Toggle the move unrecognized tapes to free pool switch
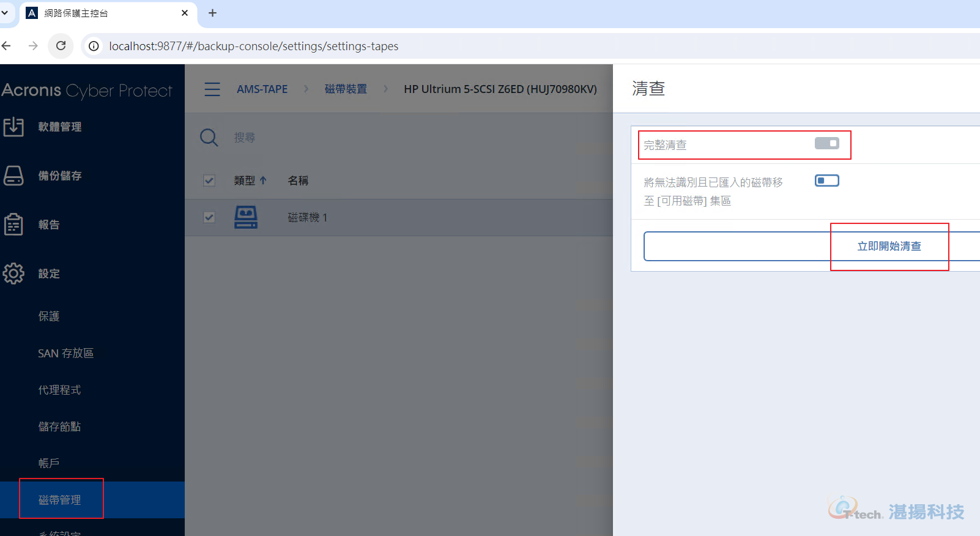 pyautogui.click(x=827, y=181)
